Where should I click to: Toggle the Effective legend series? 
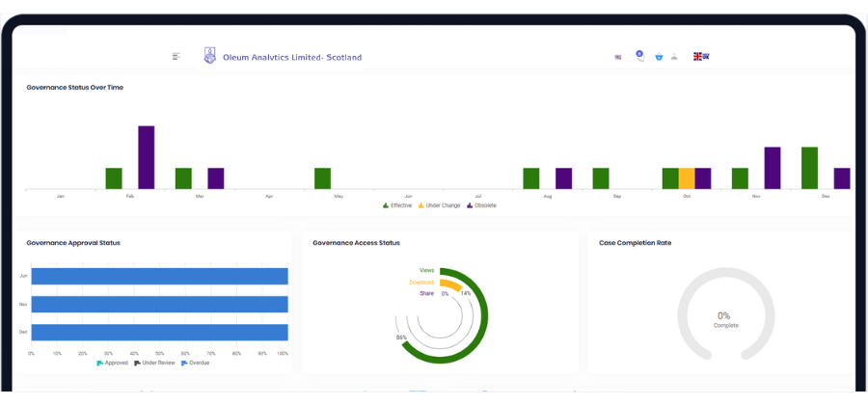[x=397, y=205]
